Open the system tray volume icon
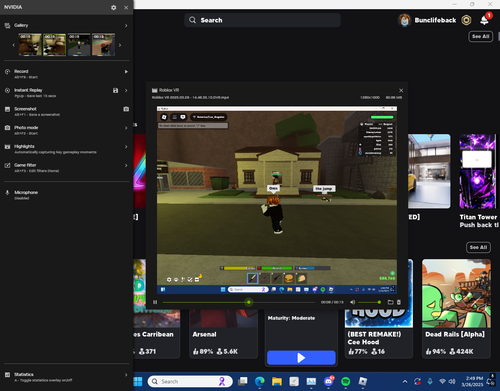Viewport: 500px width, 391px height. [452, 381]
